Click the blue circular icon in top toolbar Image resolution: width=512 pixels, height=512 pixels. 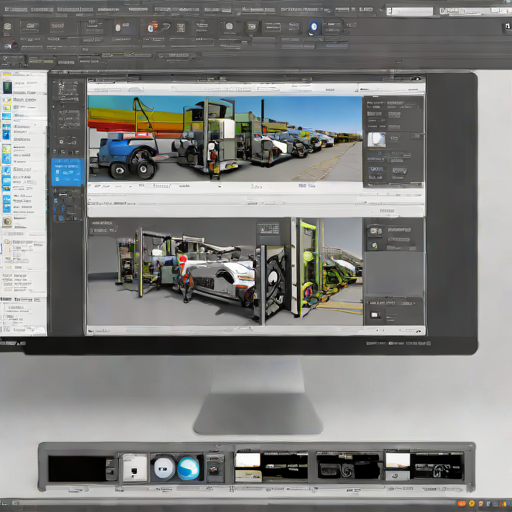point(314,27)
